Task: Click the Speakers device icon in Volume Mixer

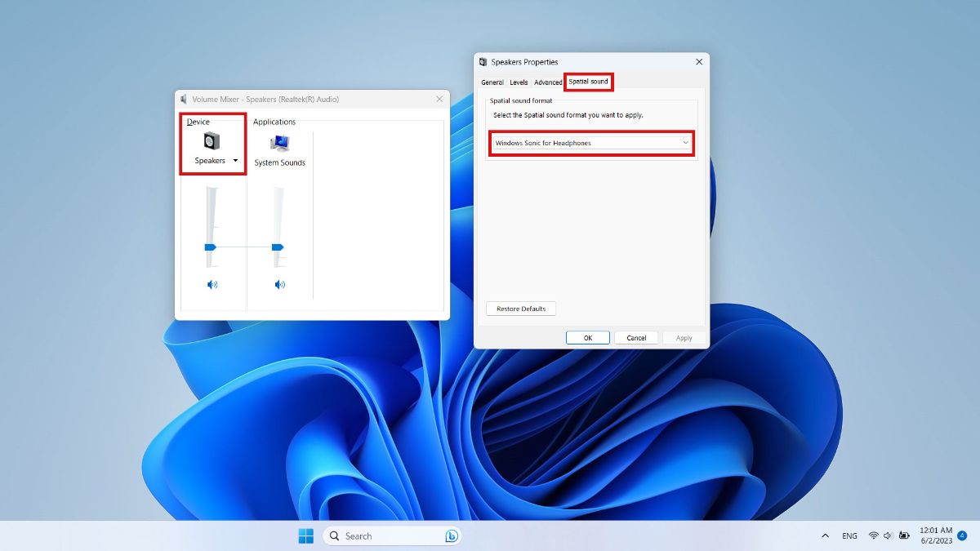Action: (212, 141)
